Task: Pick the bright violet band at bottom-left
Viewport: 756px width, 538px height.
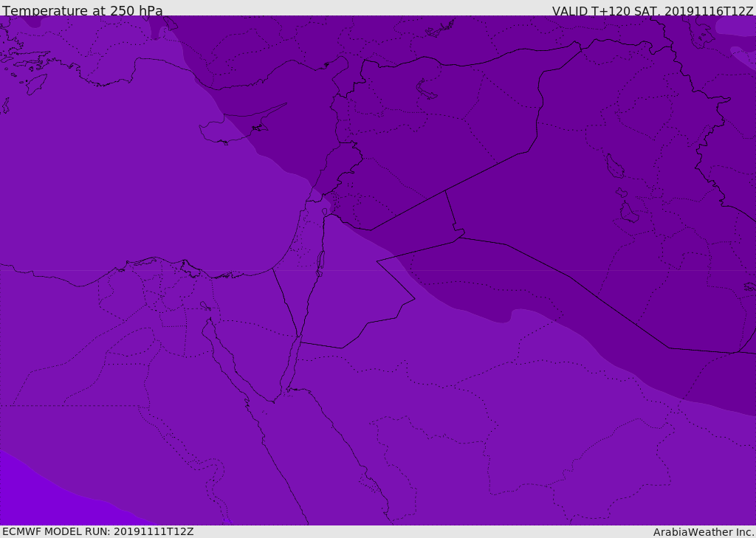Action: point(37,502)
